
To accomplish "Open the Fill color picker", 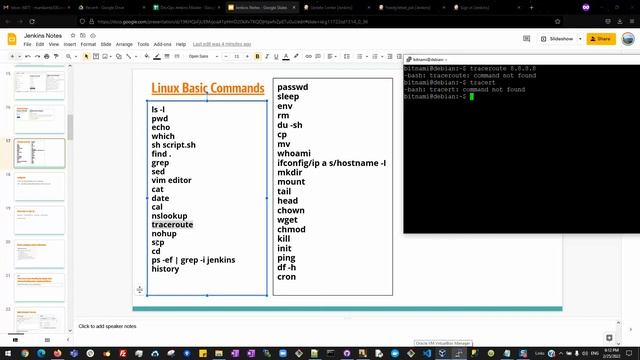I will click(x=147, y=56).
